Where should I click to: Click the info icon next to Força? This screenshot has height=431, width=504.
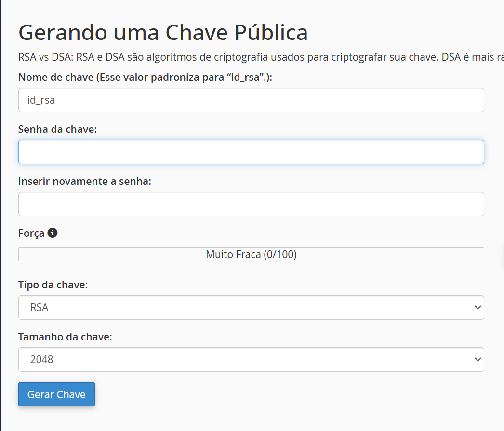(52, 233)
